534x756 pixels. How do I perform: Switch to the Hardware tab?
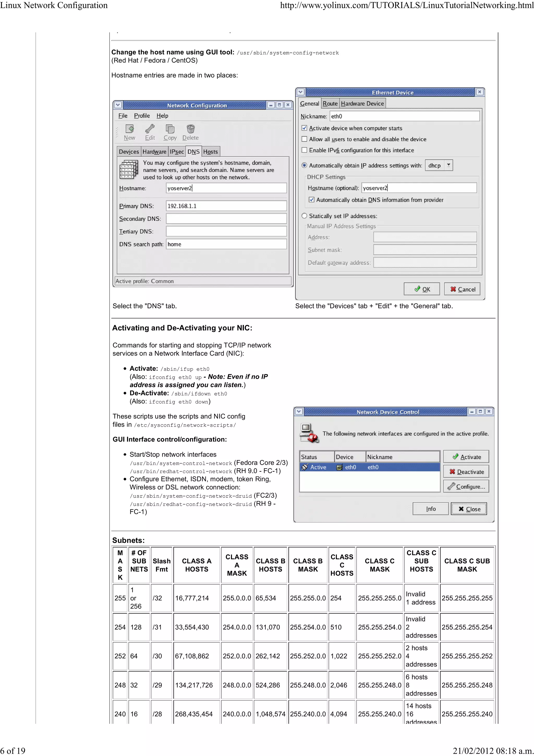pos(154,152)
